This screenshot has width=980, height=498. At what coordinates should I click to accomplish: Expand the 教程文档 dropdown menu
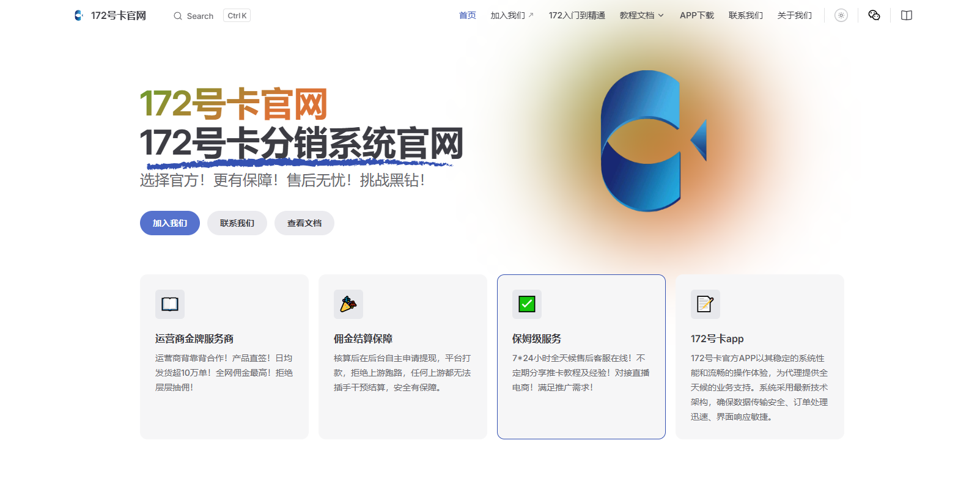click(642, 15)
